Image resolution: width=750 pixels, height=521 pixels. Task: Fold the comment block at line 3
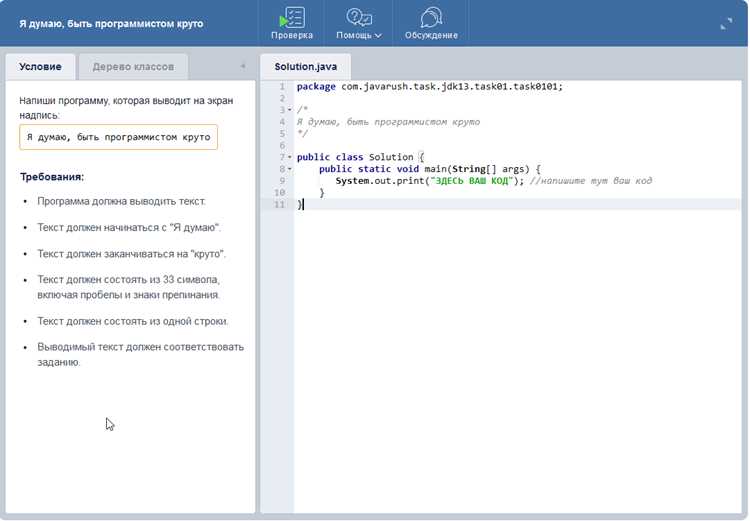[x=289, y=110]
